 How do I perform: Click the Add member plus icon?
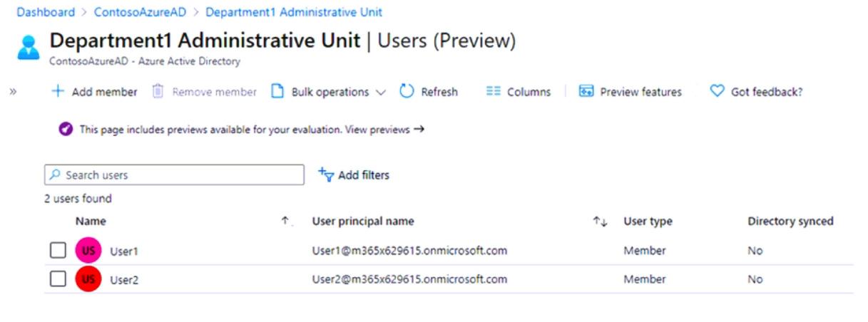coord(58,92)
